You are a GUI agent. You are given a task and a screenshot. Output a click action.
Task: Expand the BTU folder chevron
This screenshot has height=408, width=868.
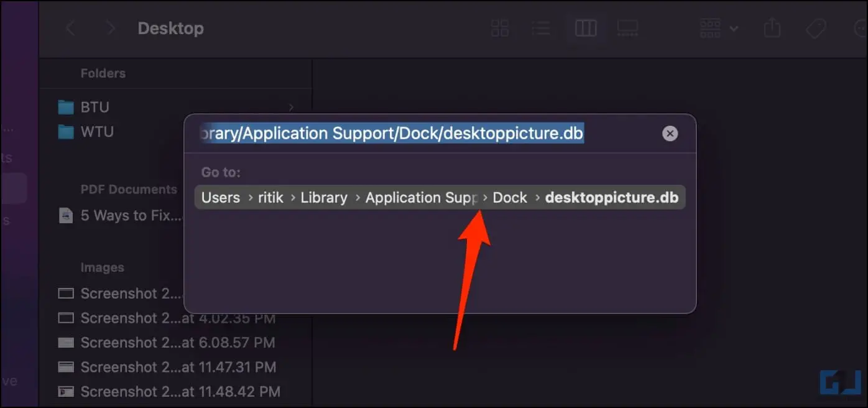(291, 107)
